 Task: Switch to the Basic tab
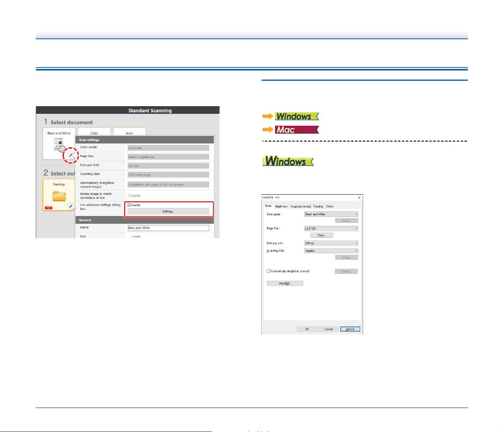pyautogui.click(x=268, y=206)
